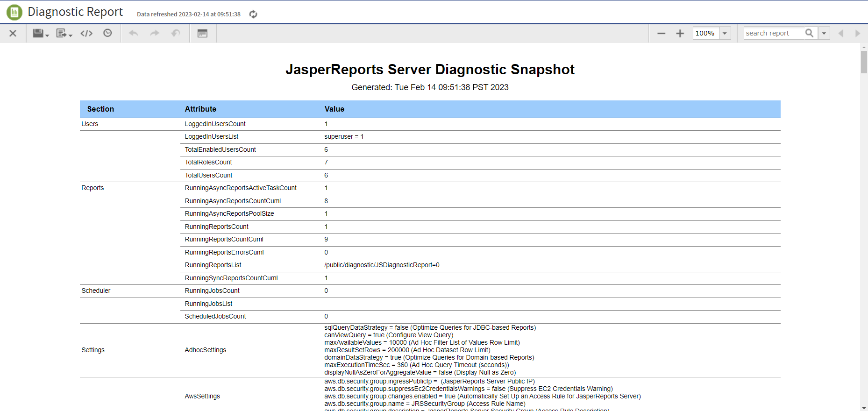Image resolution: width=868 pixels, height=411 pixels.
Task: Click the LoggedInUsersCount attribute
Action: click(x=215, y=124)
